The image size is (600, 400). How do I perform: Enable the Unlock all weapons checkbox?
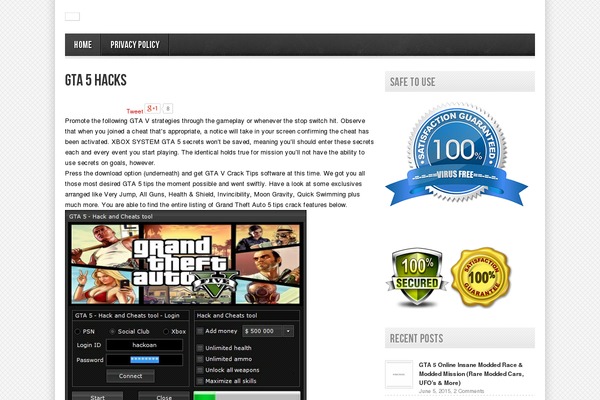200,370
